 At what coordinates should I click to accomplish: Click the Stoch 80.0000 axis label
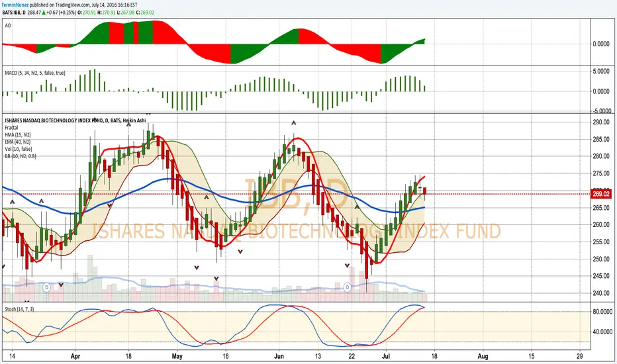602,311
